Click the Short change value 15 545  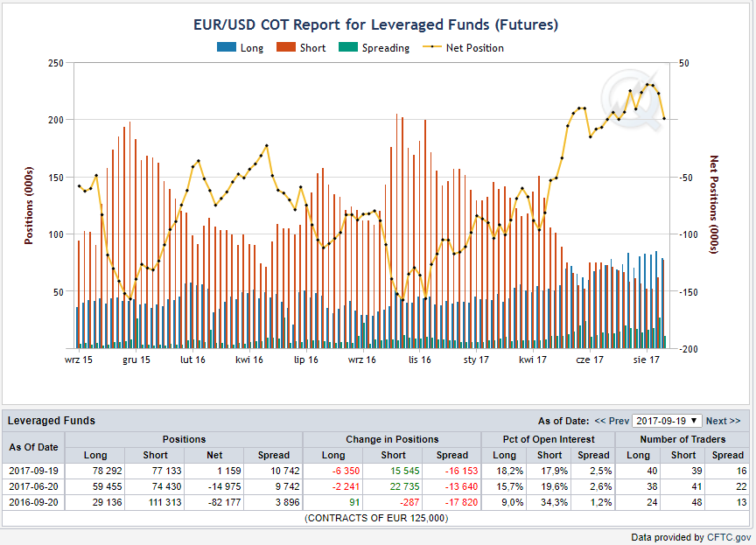pos(405,471)
